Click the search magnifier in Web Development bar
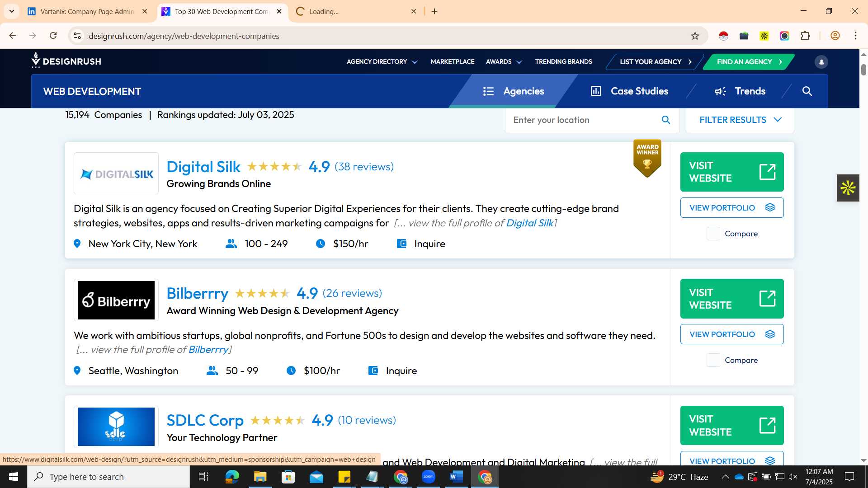 [807, 91]
